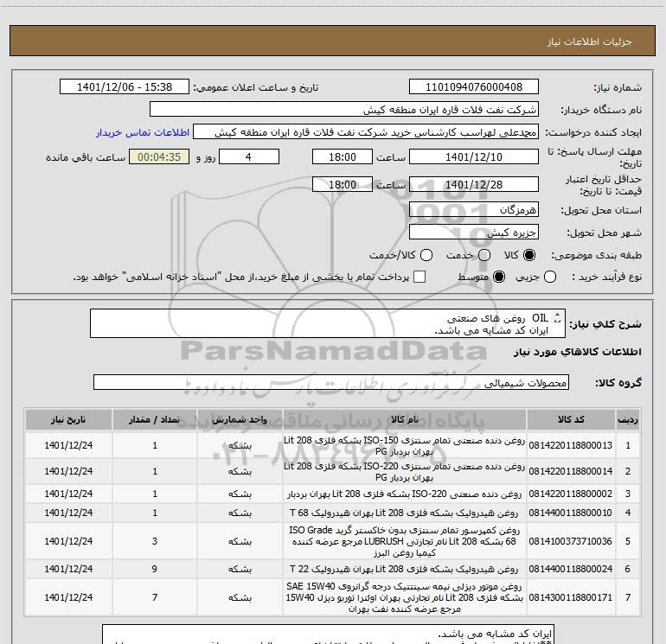Image resolution: width=666 pixels, height=644 pixels.
Task: Click the remaining time countdown 00:04:35
Action: coord(159,156)
